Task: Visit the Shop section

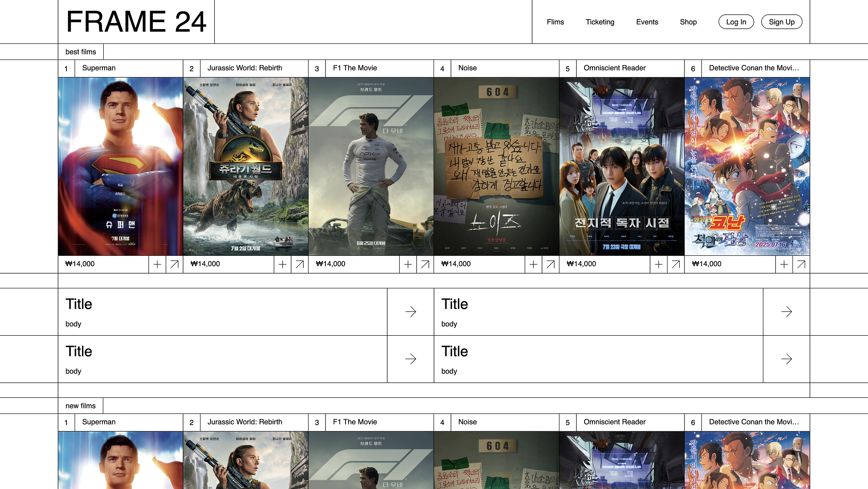Action: point(688,22)
